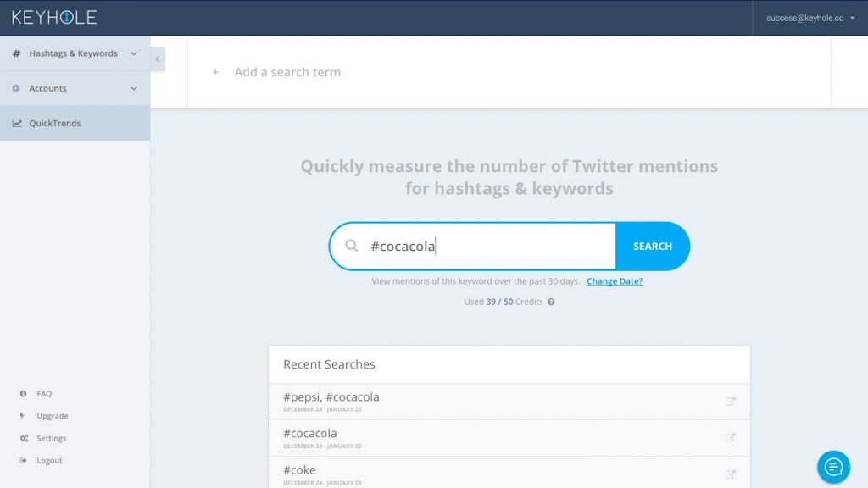Click the Logout icon
Viewport: 868px width, 488px height.
tap(23, 460)
